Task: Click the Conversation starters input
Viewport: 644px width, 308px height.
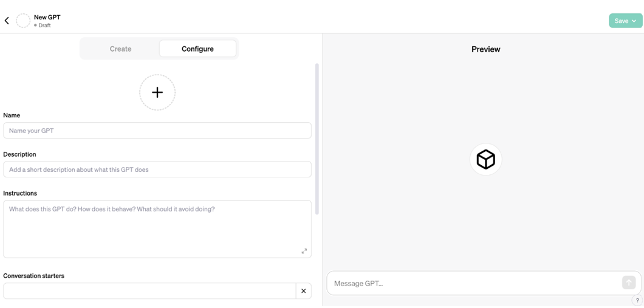Action: [149, 291]
